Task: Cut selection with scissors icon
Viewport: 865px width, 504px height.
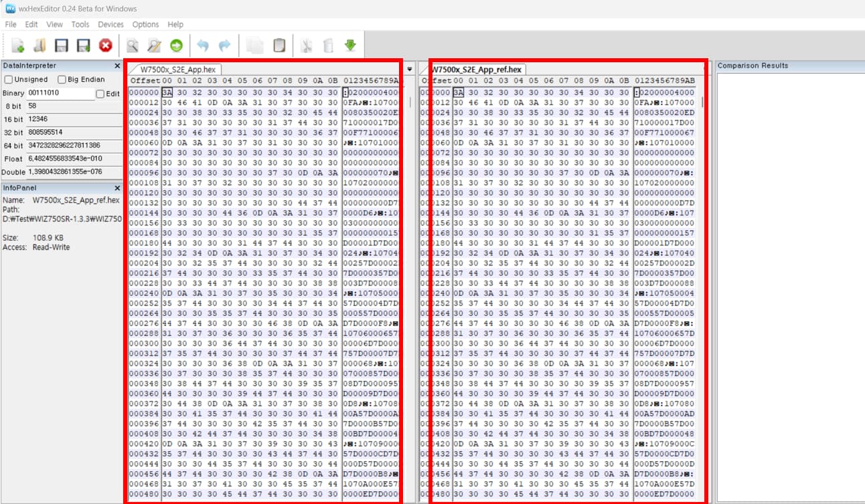Action: (x=306, y=46)
